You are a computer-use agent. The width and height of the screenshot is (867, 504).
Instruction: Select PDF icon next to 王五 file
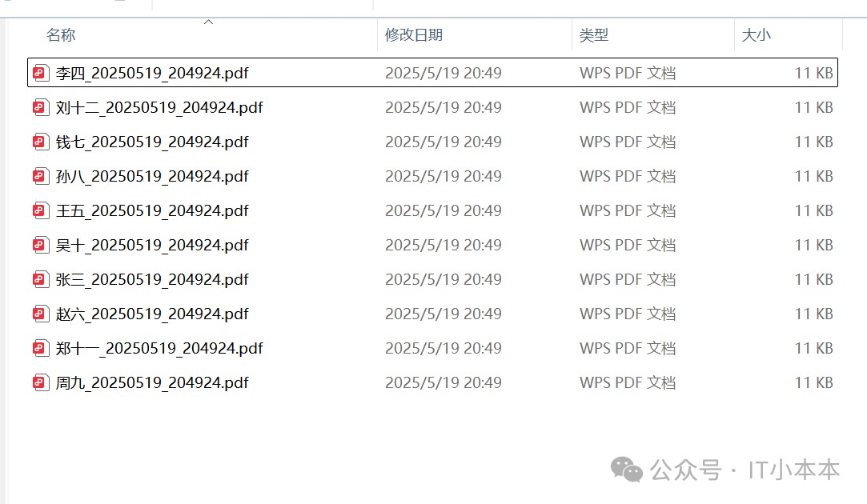[40, 210]
